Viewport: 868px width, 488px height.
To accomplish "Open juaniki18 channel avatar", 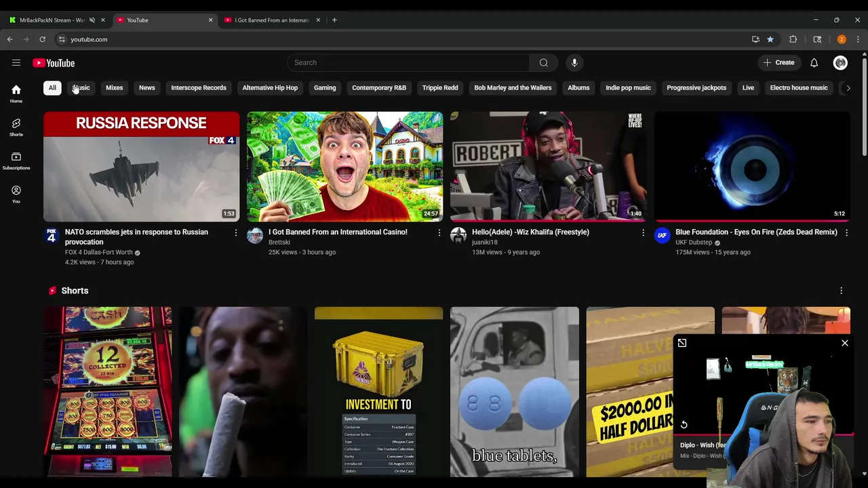I will click(458, 235).
